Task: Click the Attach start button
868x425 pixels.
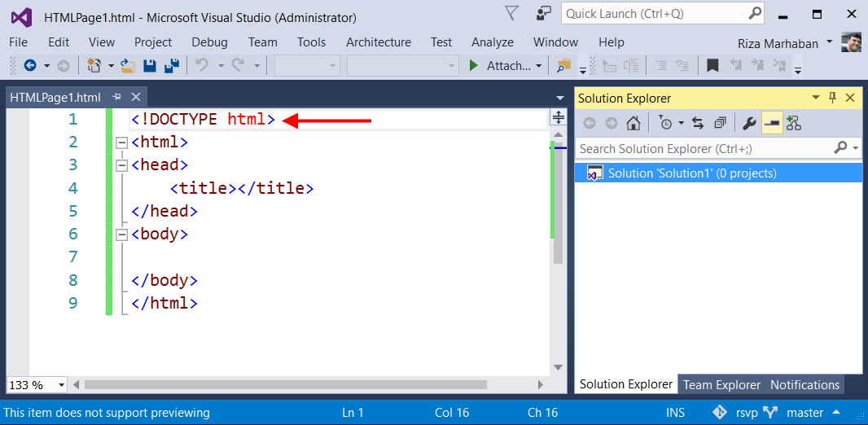Action: pos(499,66)
